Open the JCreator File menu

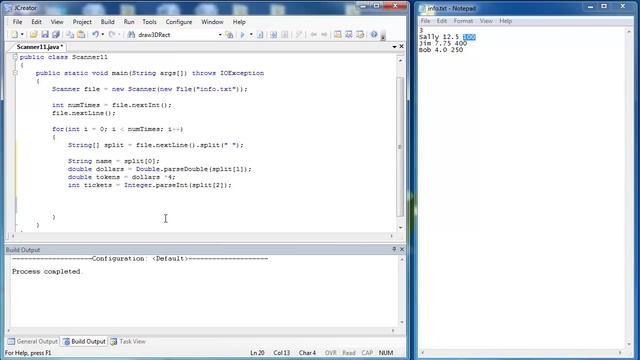[17, 22]
